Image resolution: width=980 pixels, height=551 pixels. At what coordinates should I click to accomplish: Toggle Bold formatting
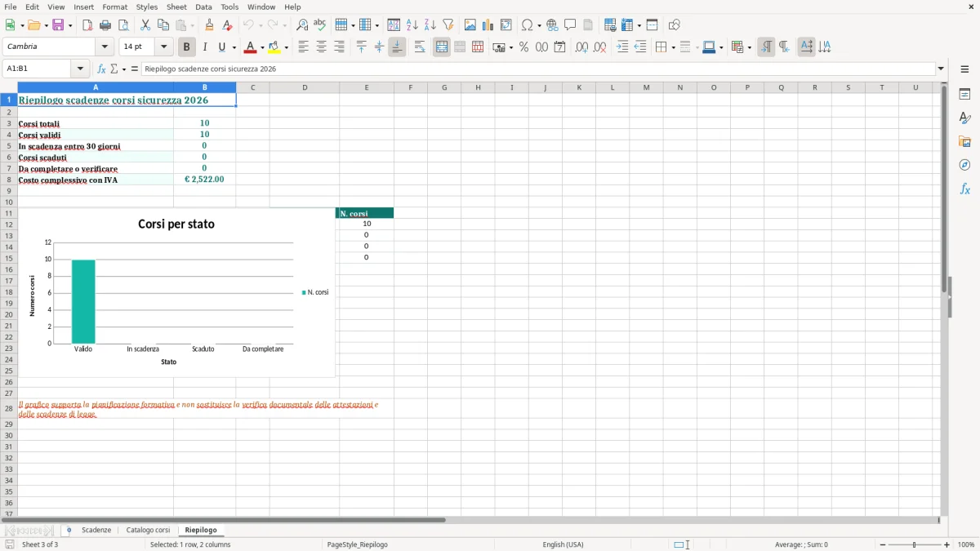186,47
